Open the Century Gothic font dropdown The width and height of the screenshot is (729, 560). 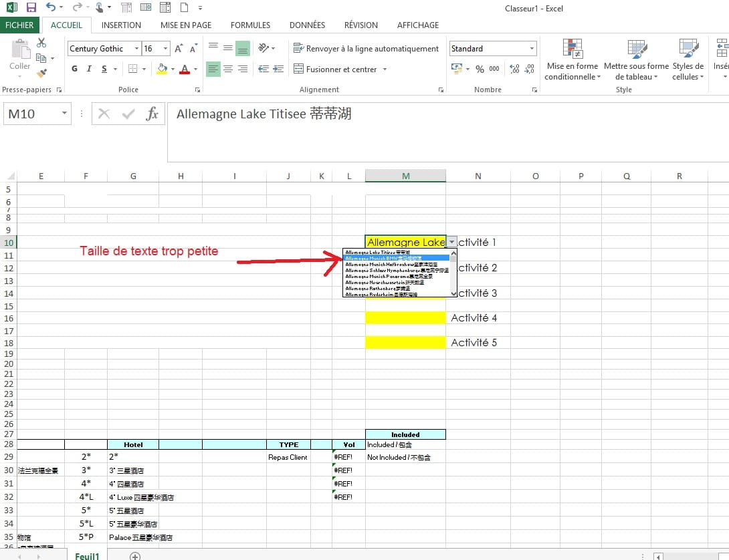coord(136,48)
